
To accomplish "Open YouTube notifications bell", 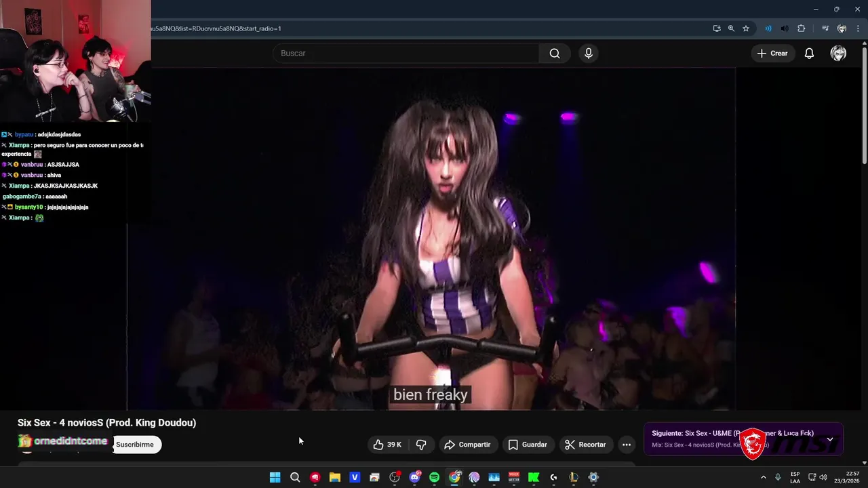I will coord(809,54).
